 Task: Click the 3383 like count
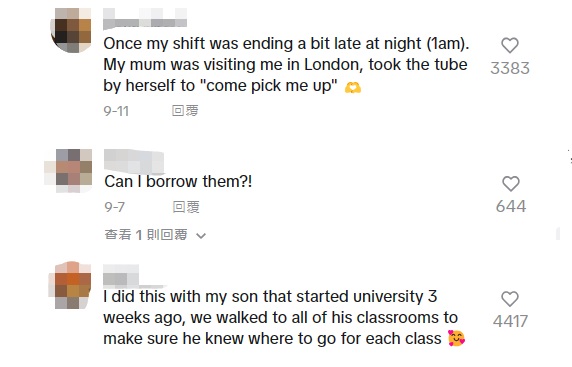click(510, 68)
